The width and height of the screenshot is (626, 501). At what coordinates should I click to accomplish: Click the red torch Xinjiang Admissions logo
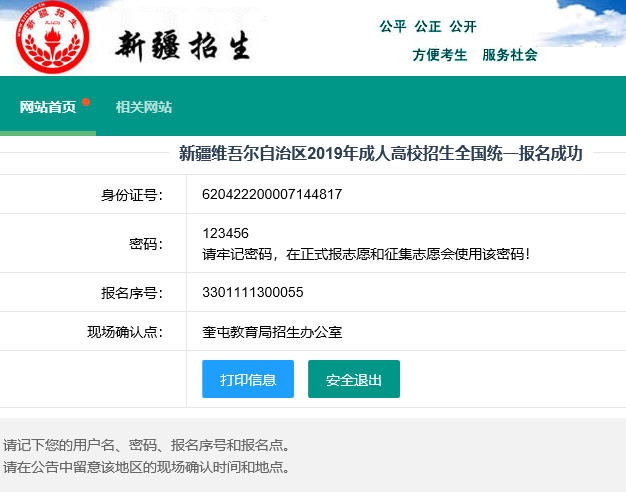[53, 38]
